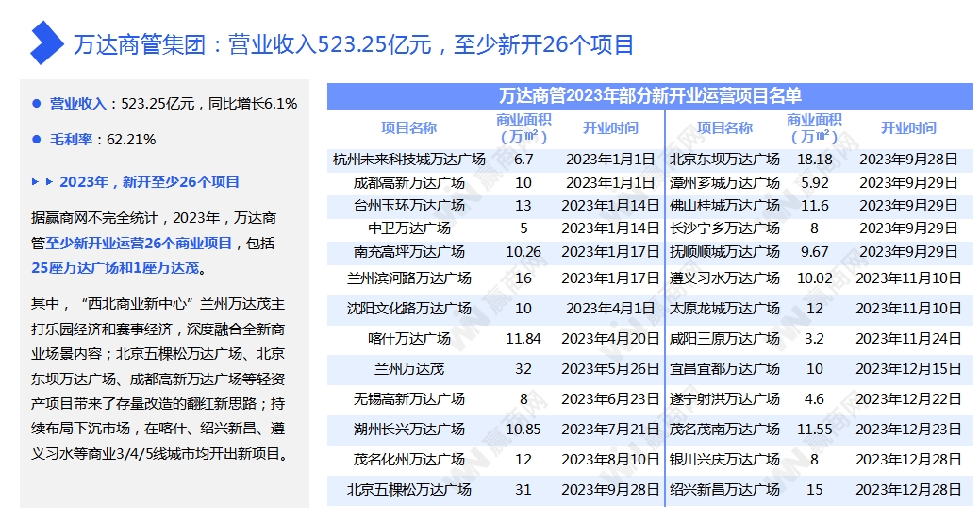Select area value 3.2 for 咸阳三原
Image resolution: width=980 pixels, height=523 pixels.
pos(814,339)
